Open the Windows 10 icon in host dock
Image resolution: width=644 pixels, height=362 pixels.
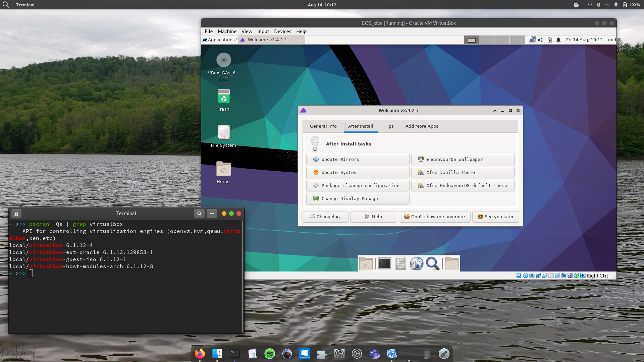(x=305, y=354)
